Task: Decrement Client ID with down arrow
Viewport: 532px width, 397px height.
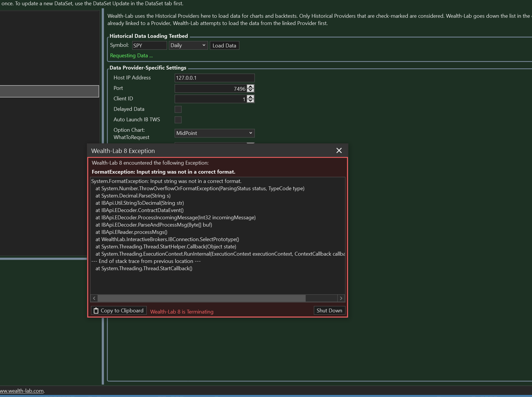Action: pyautogui.click(x=250, y=101)
